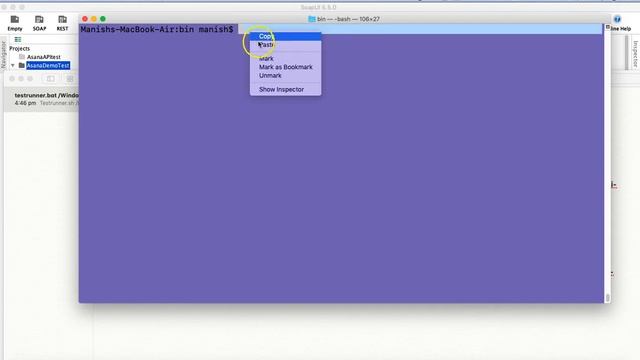Maximize the Terminal window with green button
The height and width of the screenshot is (360, 640).
tap(103, 19)
